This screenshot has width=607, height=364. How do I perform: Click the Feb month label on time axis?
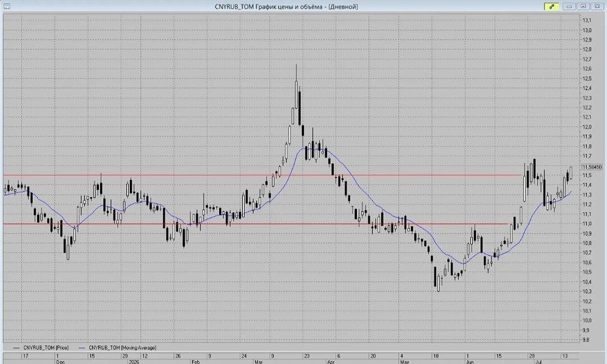point(195,362)
